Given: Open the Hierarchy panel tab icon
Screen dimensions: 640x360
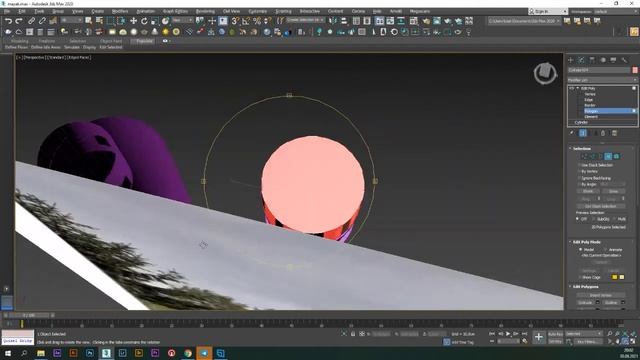Looking at the screenshot, I should click(592, 60).
